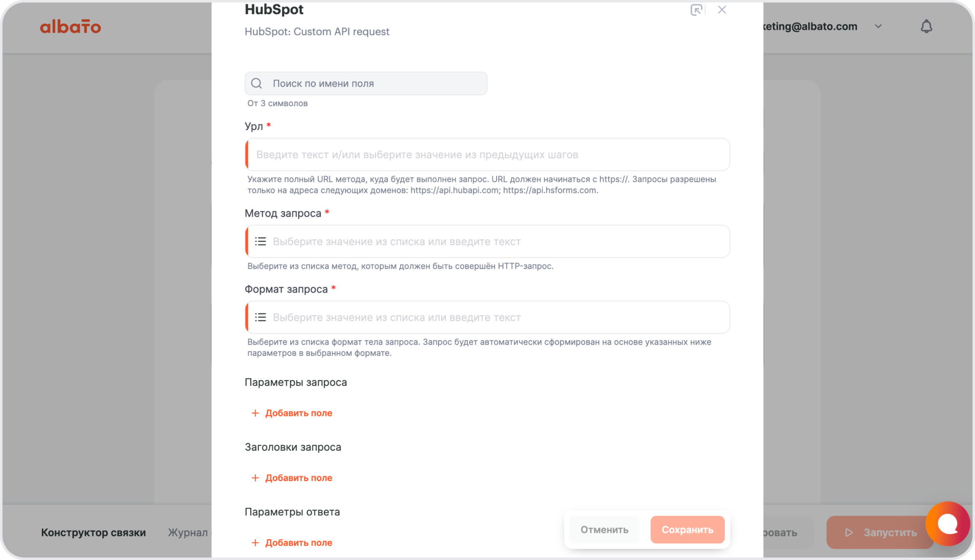Switch to Конструктор связки tab

[93, 533]
